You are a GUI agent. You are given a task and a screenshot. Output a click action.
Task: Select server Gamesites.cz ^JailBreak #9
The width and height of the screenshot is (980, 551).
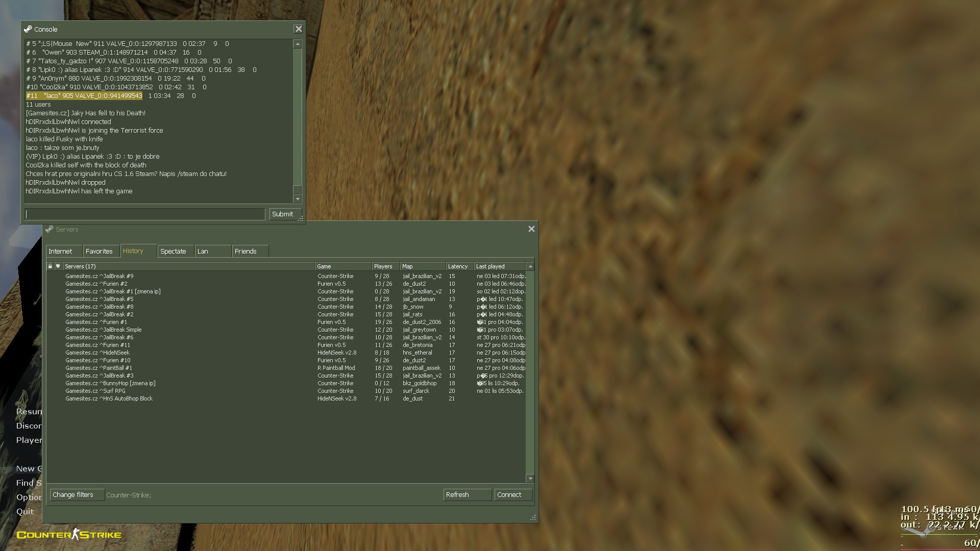click(x=286, y=276)
